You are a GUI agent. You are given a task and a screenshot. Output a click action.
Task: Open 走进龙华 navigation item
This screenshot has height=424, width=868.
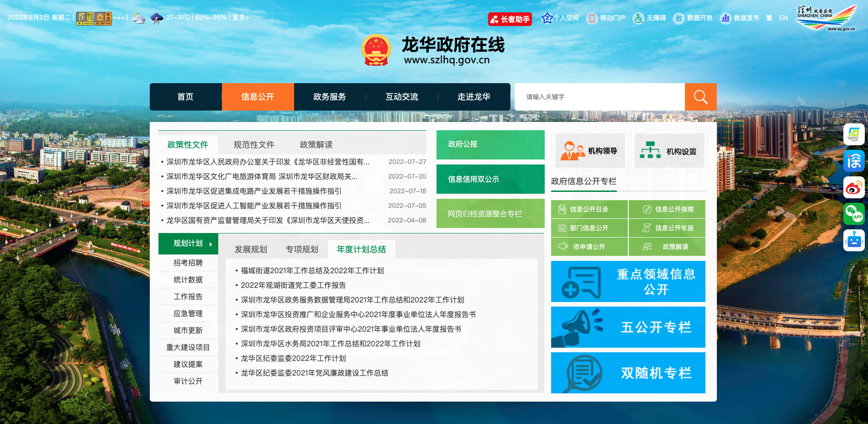point(474,97)
